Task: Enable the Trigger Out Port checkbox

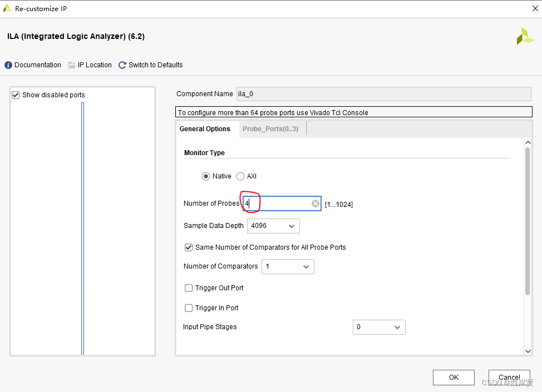Action: tap(189, 288)
